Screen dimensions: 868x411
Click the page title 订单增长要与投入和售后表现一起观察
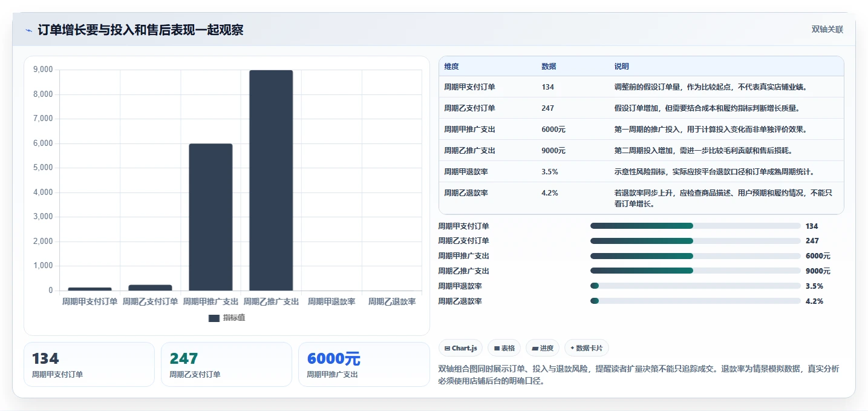(x=141, y=30)
